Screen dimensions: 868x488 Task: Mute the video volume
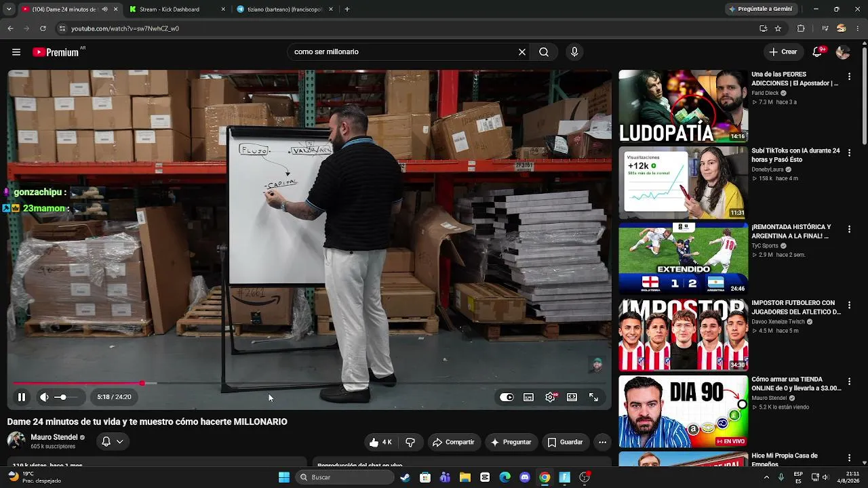44,397
